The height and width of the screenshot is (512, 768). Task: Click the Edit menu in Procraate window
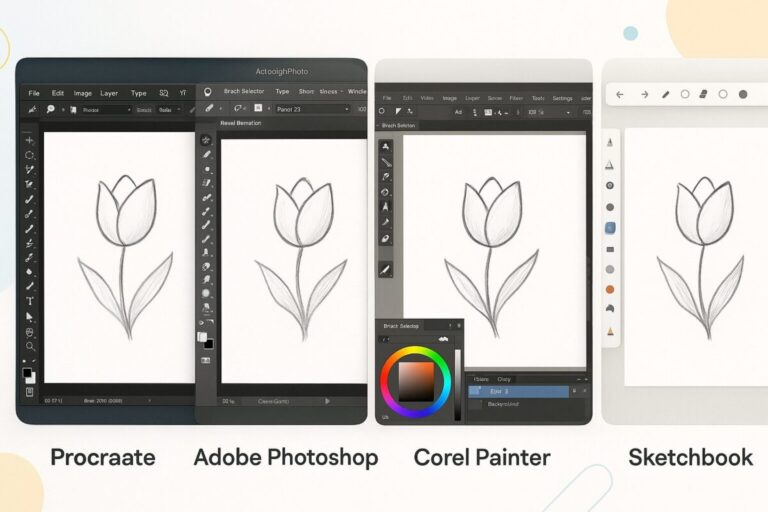[x=58, y=93]
